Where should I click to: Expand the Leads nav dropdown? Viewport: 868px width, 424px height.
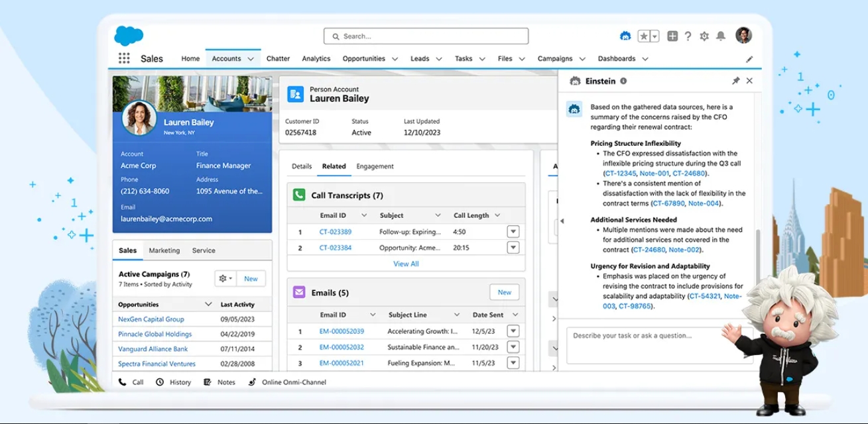439,59
